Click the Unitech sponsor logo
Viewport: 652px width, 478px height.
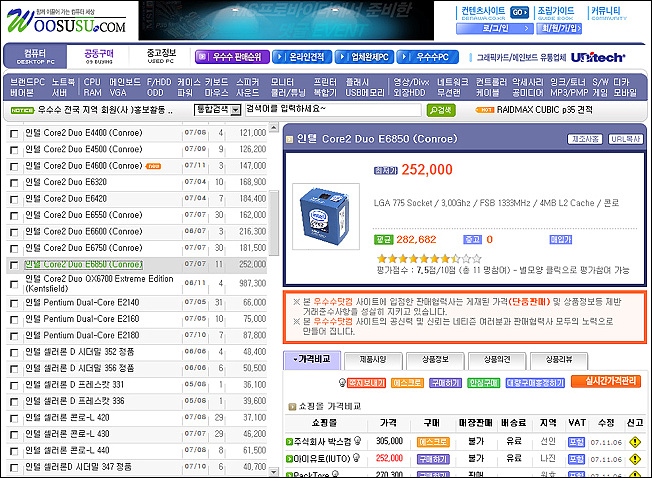point(598,57)
